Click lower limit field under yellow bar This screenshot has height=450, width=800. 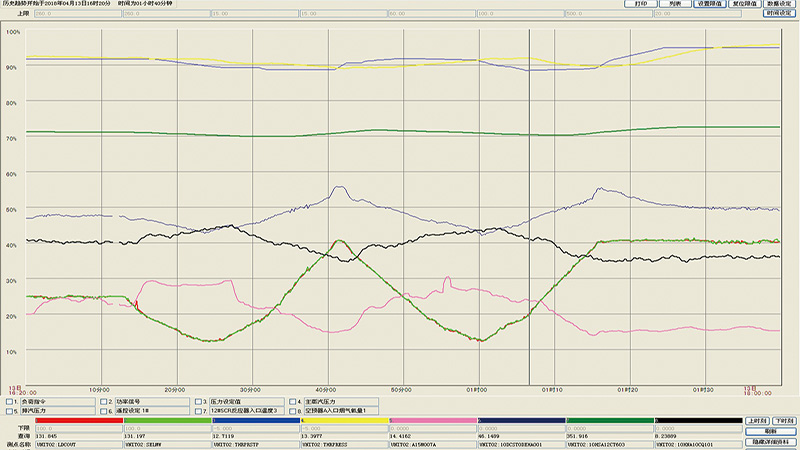345,429
